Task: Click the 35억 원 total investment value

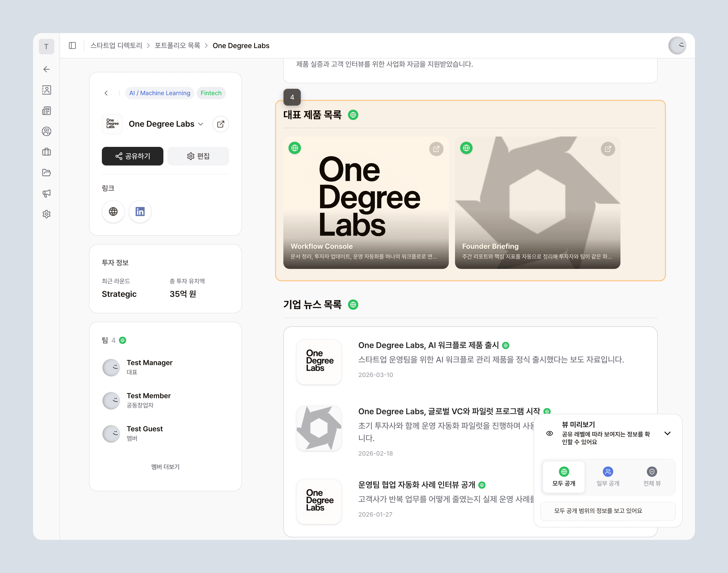Action: pyautogui.click(x=183, y=294)
